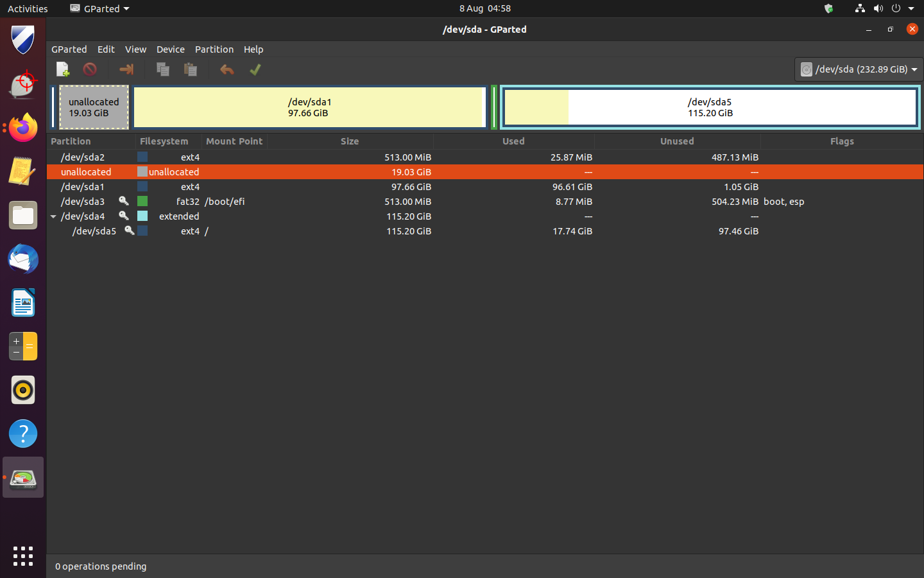Click the Size column header

coord(350,141)
